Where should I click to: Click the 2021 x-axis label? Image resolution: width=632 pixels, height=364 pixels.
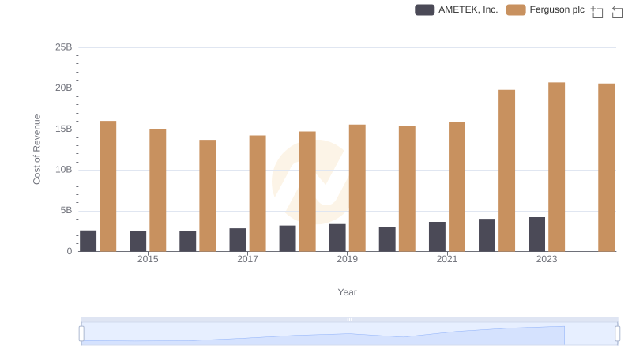pos(447,259)
